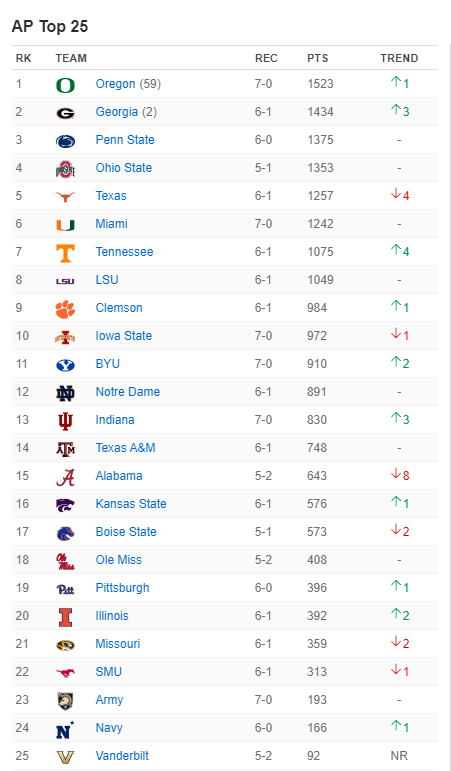Open the Ohio State team link

pos(123,168)
